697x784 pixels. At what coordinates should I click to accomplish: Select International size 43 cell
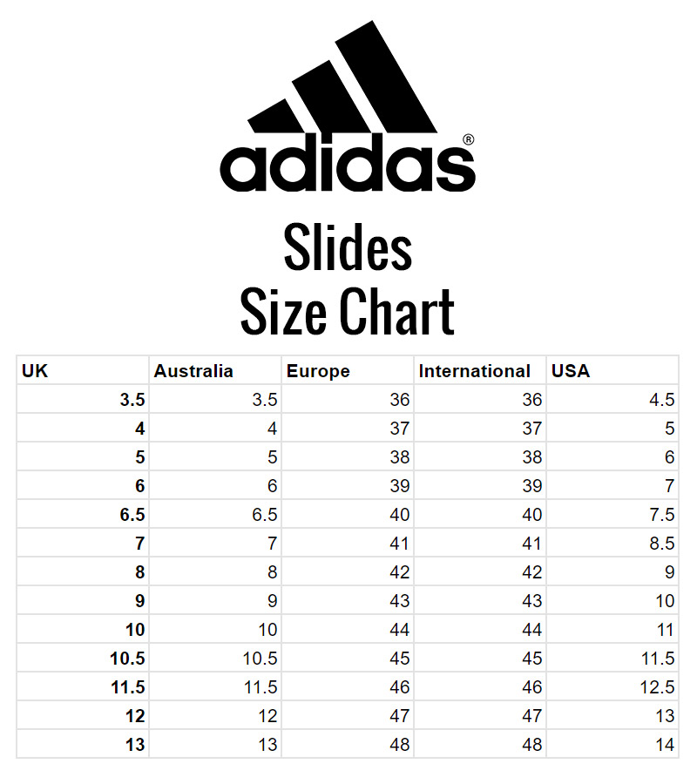point(481,601)
